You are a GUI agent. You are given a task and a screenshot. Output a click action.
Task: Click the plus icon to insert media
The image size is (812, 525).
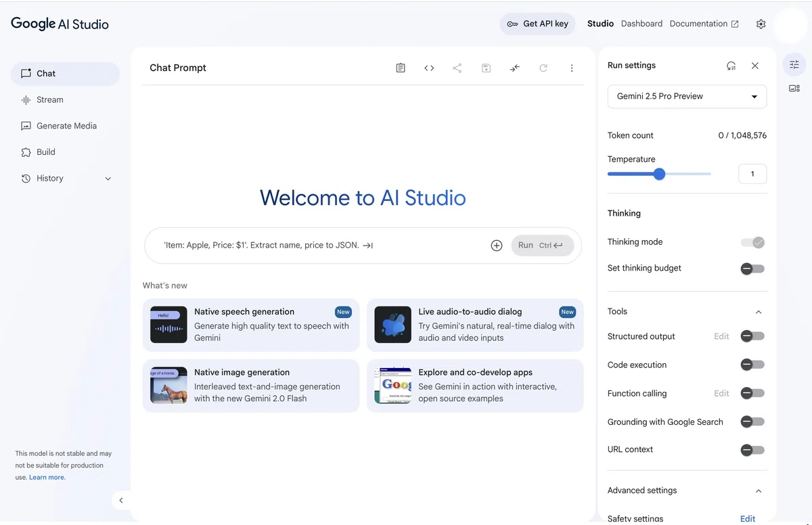(x=497, y=246)
